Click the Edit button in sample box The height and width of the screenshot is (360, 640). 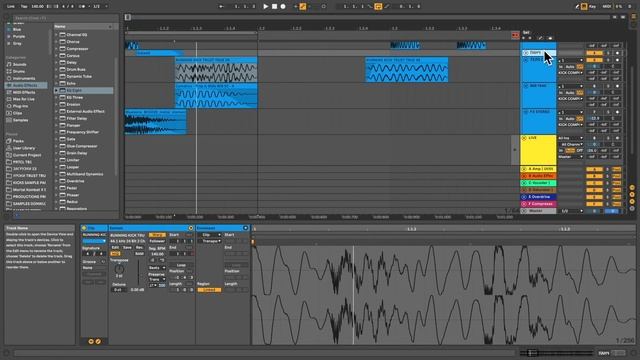pyautogui.click(x=116, y=247)
